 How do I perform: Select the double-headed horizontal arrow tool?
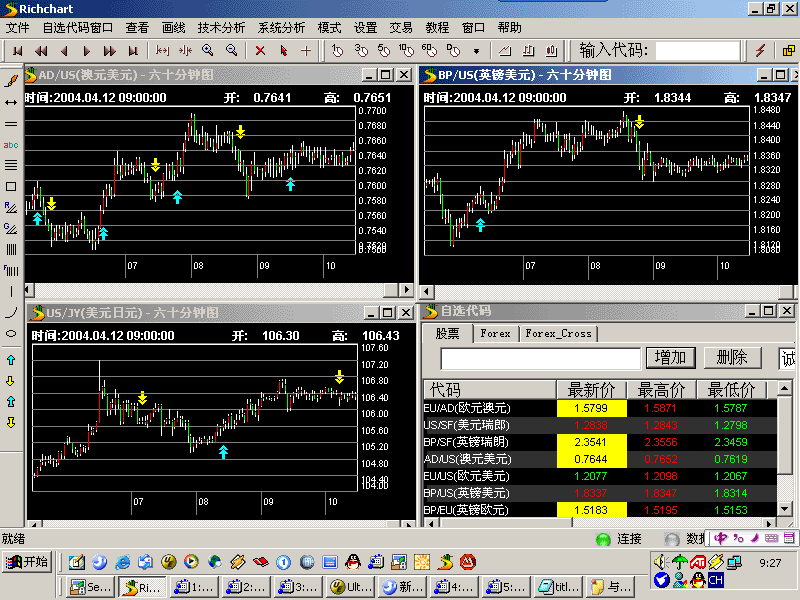coord(11,103)
